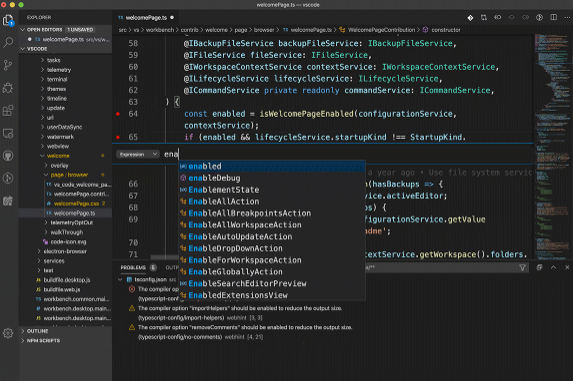Click the browser breadcrumb segment
The height and width of the screenshot is (381, 573).
click(264, 30)
